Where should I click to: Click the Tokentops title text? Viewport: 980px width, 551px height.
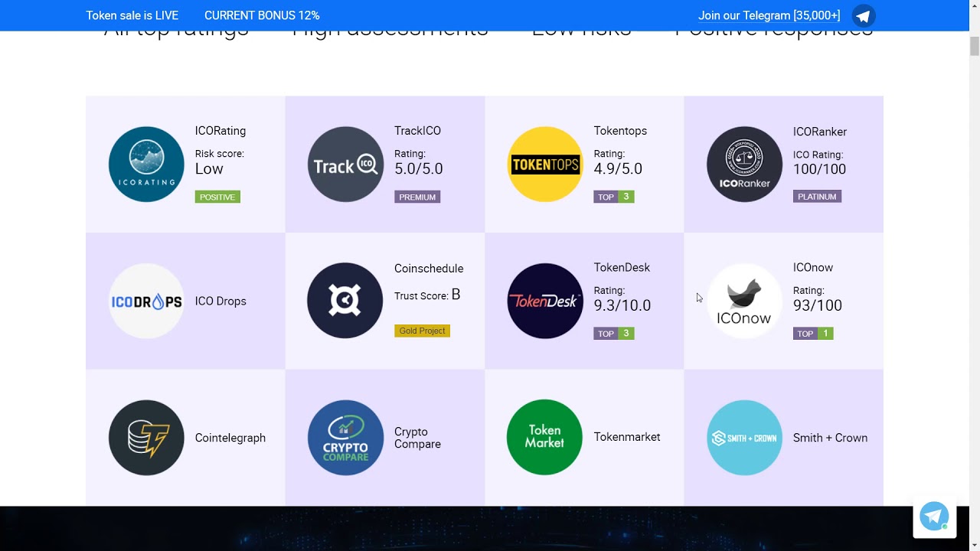[x=620, y=131]
